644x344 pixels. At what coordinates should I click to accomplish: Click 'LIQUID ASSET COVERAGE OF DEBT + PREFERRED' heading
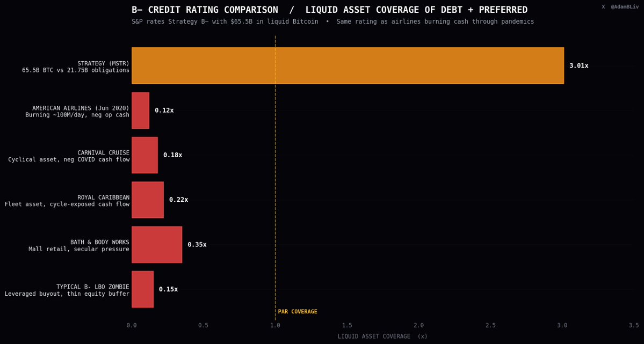click(x=417, y=10)
